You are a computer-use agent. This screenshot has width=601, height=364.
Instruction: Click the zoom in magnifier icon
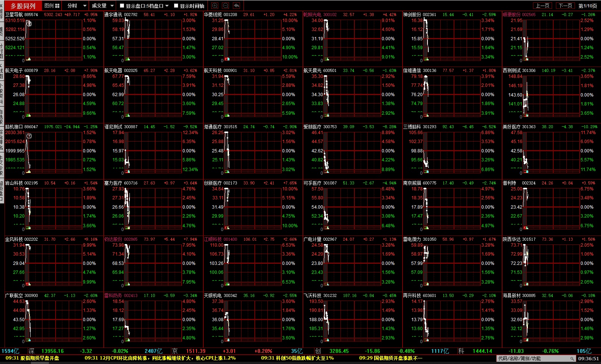click(215, 6)
